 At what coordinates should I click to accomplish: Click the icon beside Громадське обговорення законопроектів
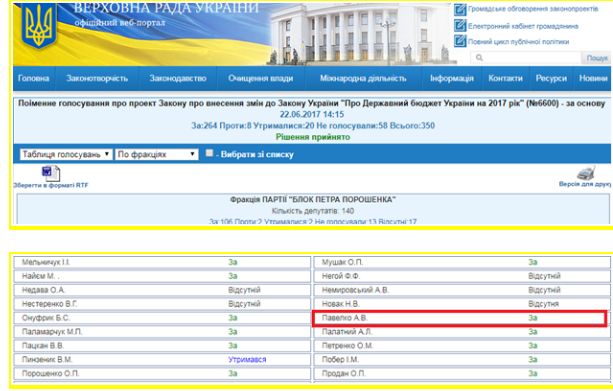click(460, 9)
